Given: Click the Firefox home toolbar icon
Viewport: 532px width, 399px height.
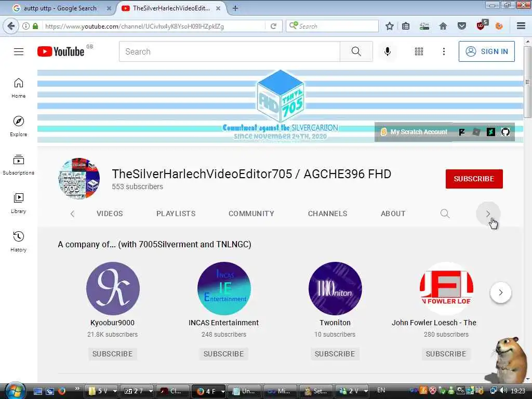Looking at the screenshot, I should [x=443, y=26].
